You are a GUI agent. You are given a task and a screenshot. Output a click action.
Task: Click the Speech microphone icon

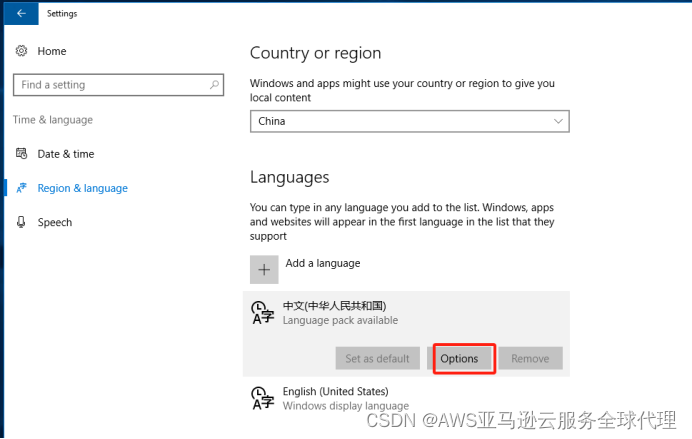[21, 222]
